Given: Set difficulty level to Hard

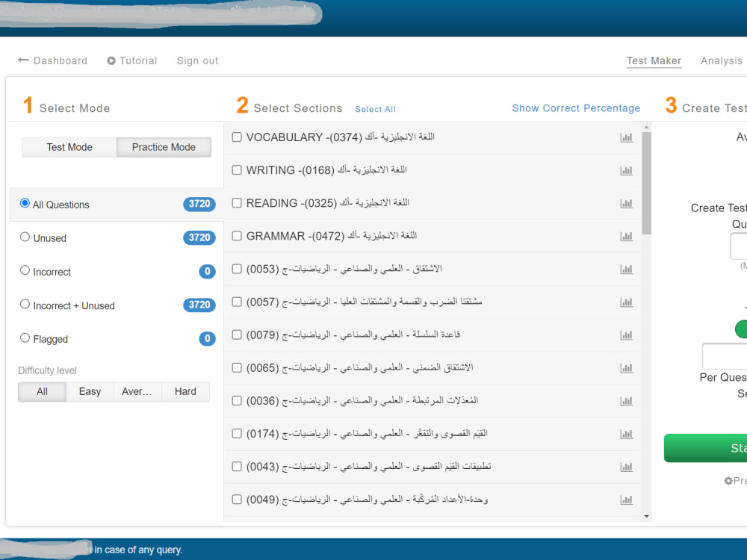Looking at the screenshot, I should tap(185, 391).
